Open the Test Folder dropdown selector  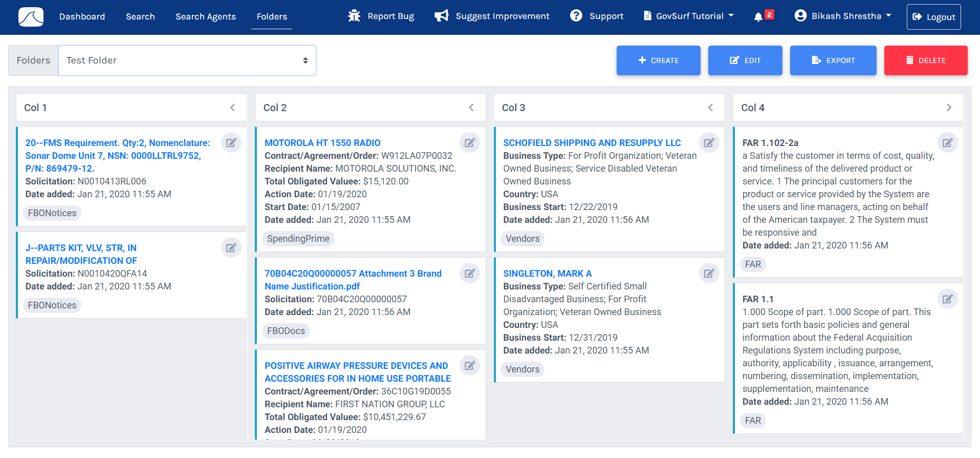187,60
